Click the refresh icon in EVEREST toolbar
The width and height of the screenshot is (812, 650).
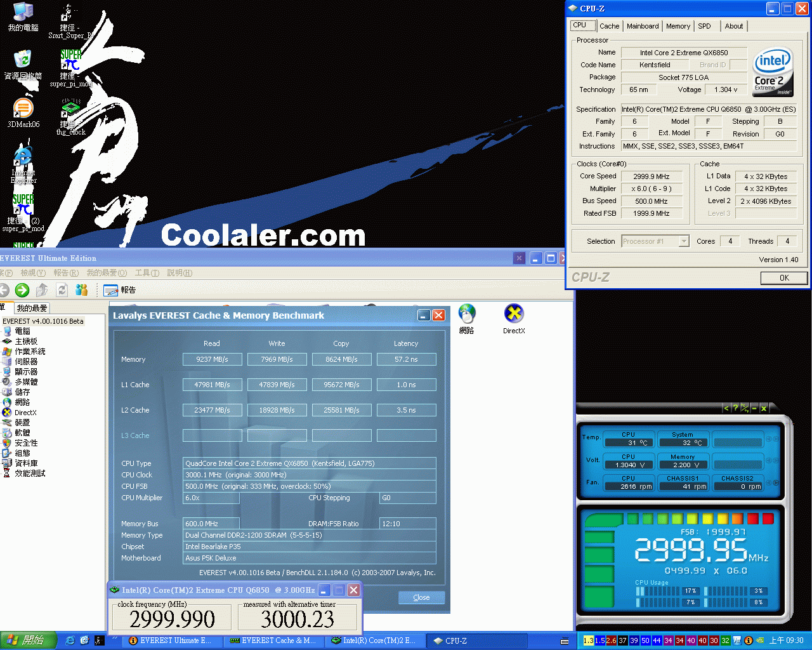tap(62, 290)
